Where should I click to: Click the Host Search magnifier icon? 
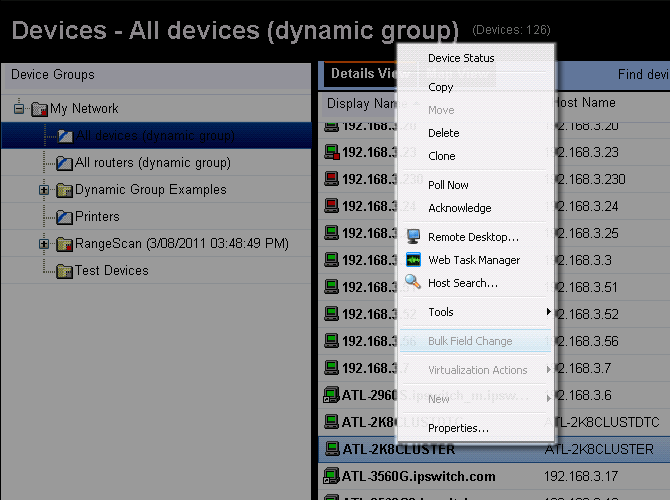point(413,282)
